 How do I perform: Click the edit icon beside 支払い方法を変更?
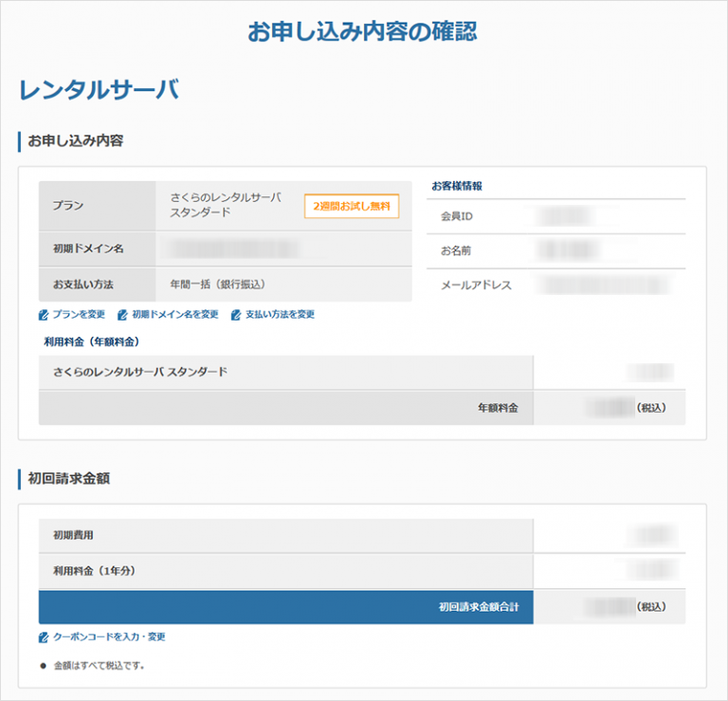(236, 315)
